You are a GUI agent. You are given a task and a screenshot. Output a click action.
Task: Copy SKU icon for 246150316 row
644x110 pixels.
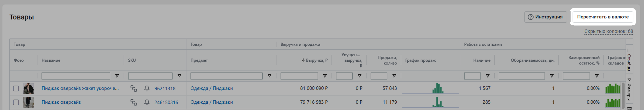pos(134,102)
